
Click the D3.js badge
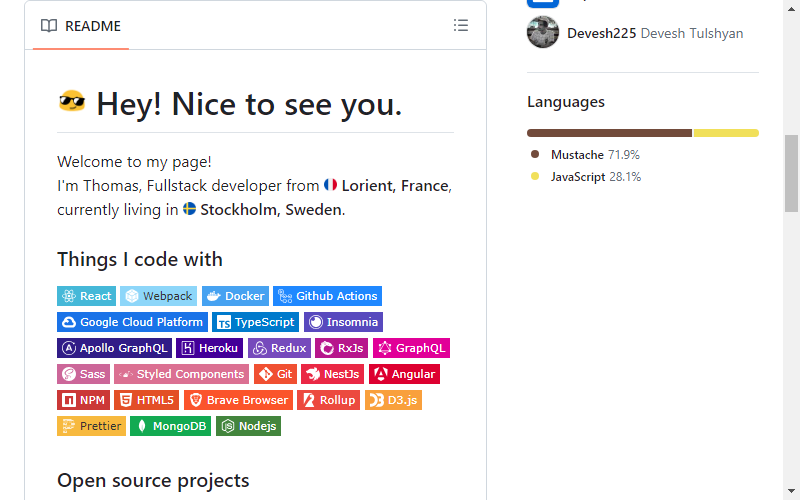[393, 400]
